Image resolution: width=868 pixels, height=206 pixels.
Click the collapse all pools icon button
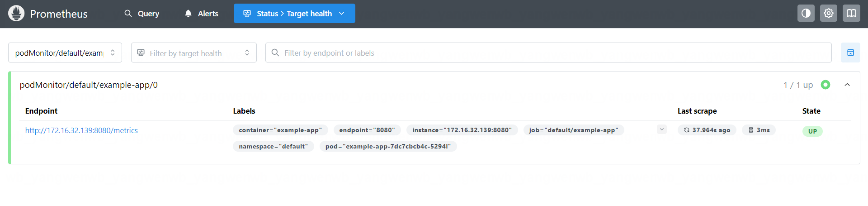point(850,53)
